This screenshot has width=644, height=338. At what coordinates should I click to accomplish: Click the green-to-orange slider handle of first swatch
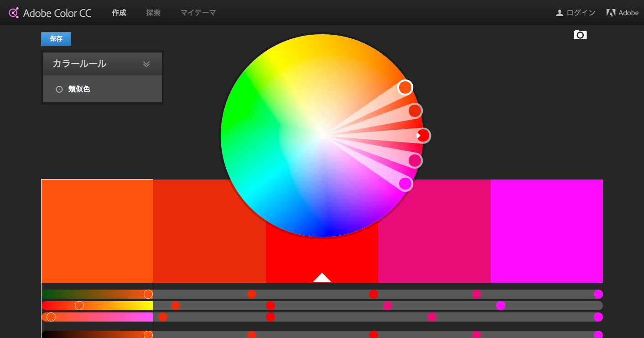click(148, 294)
